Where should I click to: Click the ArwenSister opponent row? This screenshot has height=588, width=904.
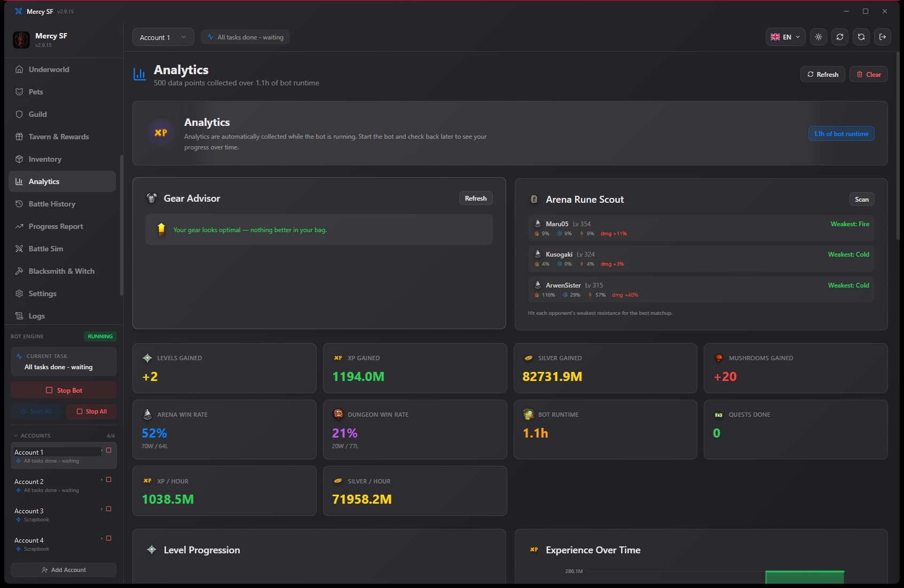click(x=701, y=290)
